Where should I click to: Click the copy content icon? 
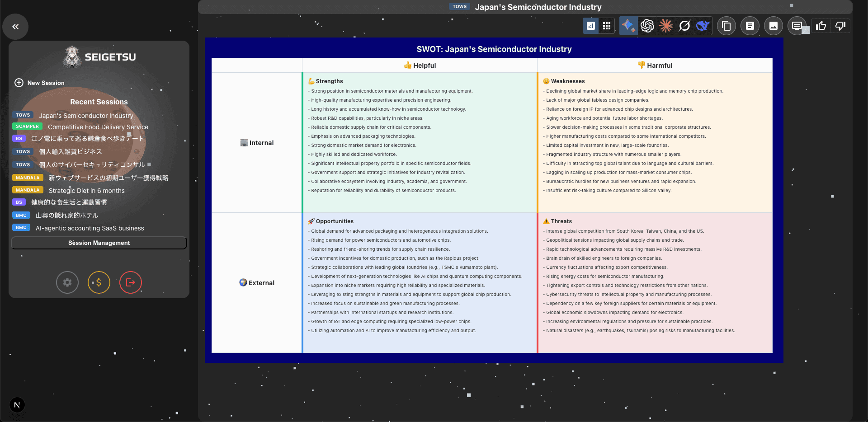pyautogui.click(x=726, y=26)
